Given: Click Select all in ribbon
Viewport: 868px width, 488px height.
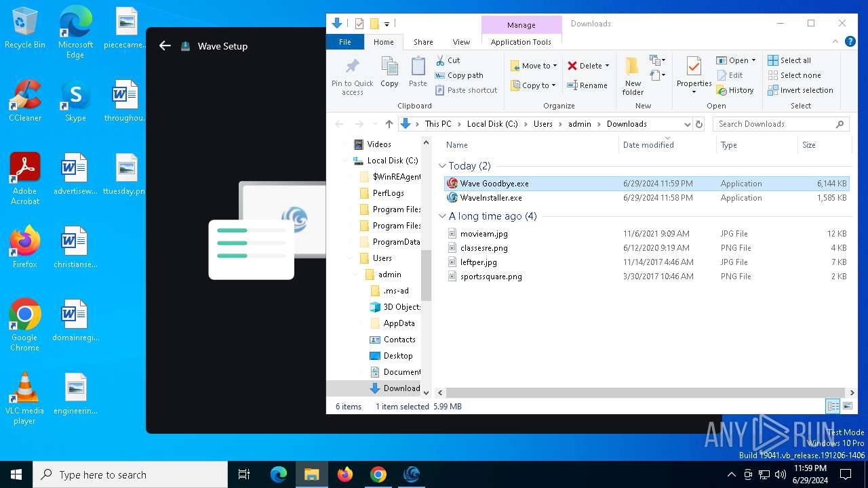Looking at the screenshot, I should pyautogui.click(x=789, y=60).
